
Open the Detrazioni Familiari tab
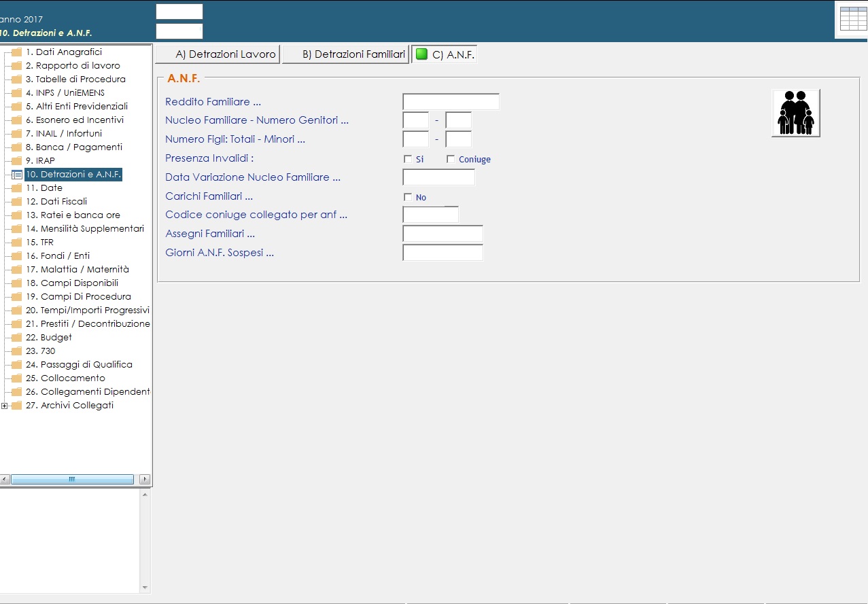coord(346,54)
